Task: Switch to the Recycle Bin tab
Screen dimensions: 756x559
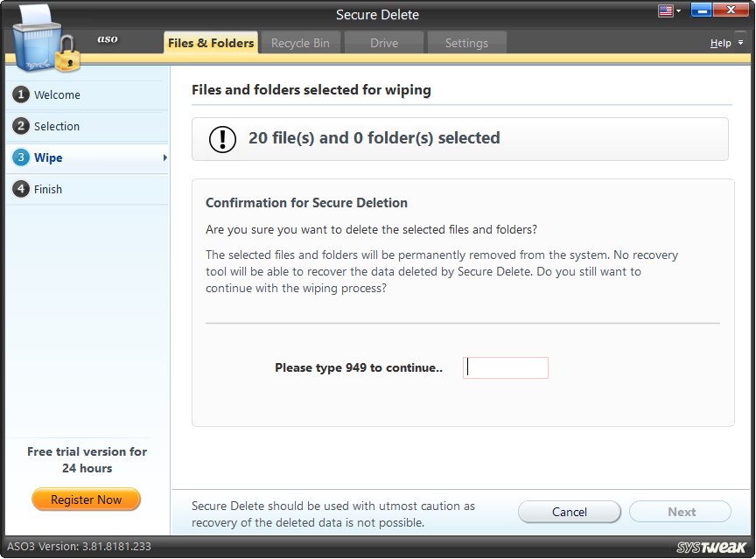Action: [300, 41]
